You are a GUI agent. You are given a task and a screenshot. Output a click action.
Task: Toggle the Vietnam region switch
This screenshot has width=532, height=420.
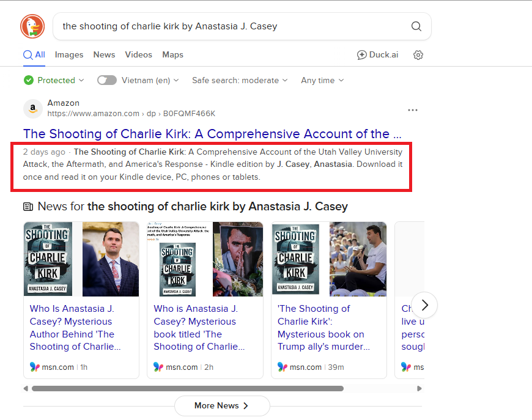107,81
